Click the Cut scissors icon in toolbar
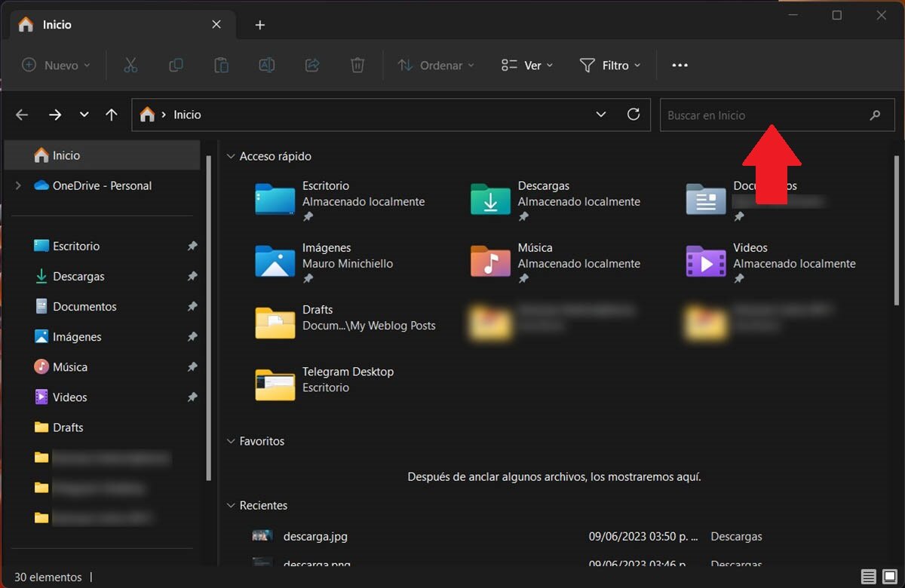Image resolution: width=905 pixels, height=588 pixels. pyautogui.click(x=130, y=66)
